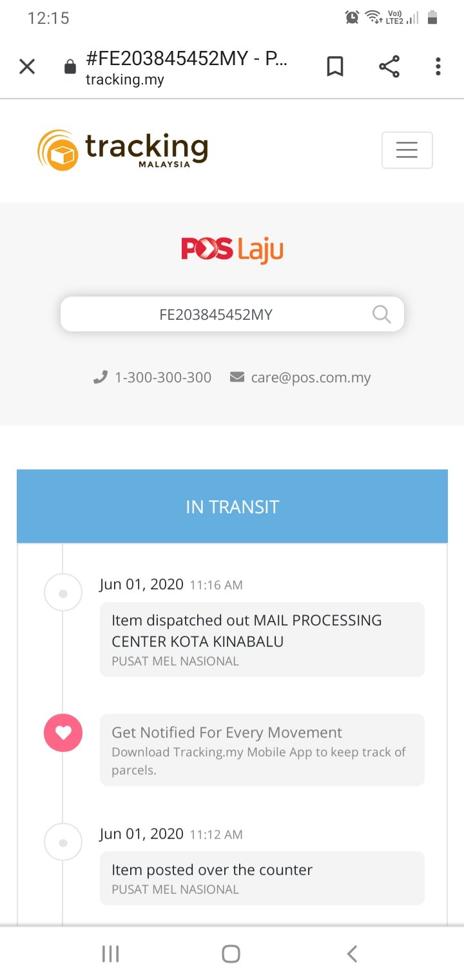Tap the magnifier search icon
464x980 pixels.
[x=382, y=314]
